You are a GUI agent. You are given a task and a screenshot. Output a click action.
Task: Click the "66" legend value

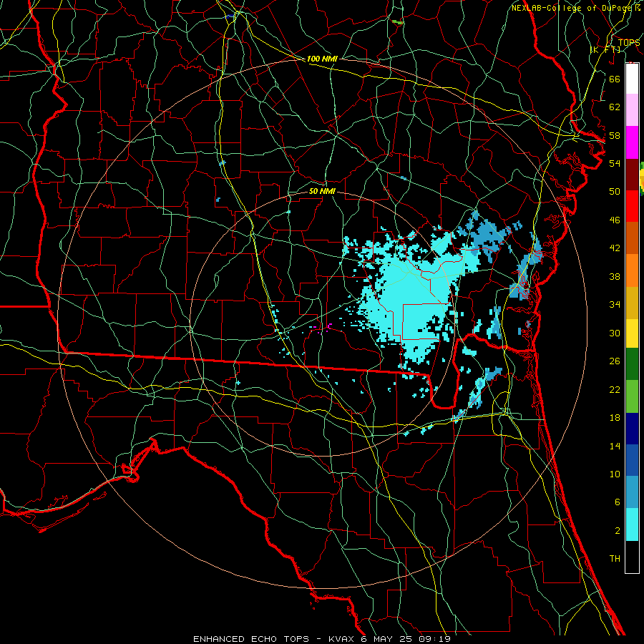[x=615, y=79]
